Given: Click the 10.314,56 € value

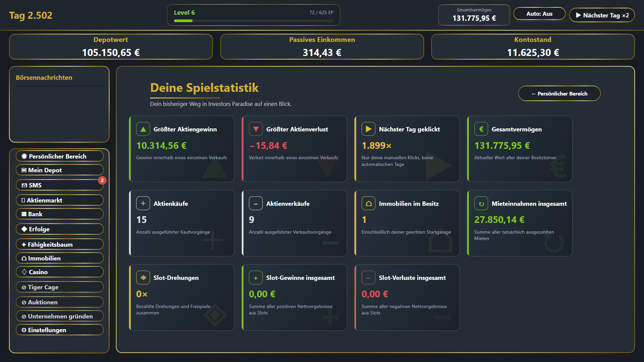Looking at the screenshot, I should [x=161, y=145].
